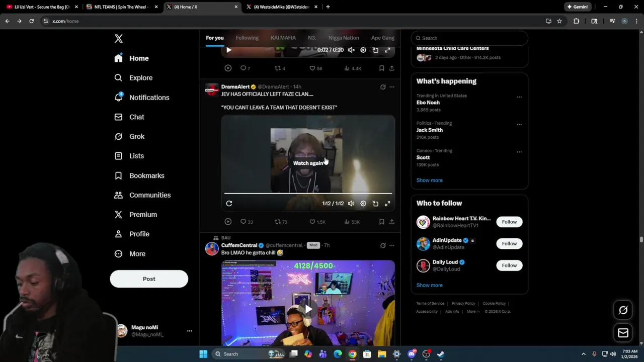The width and height of the screenshot is (644, 362).
Task: Reply to the DramaAlert post
Action: (246, 222)
